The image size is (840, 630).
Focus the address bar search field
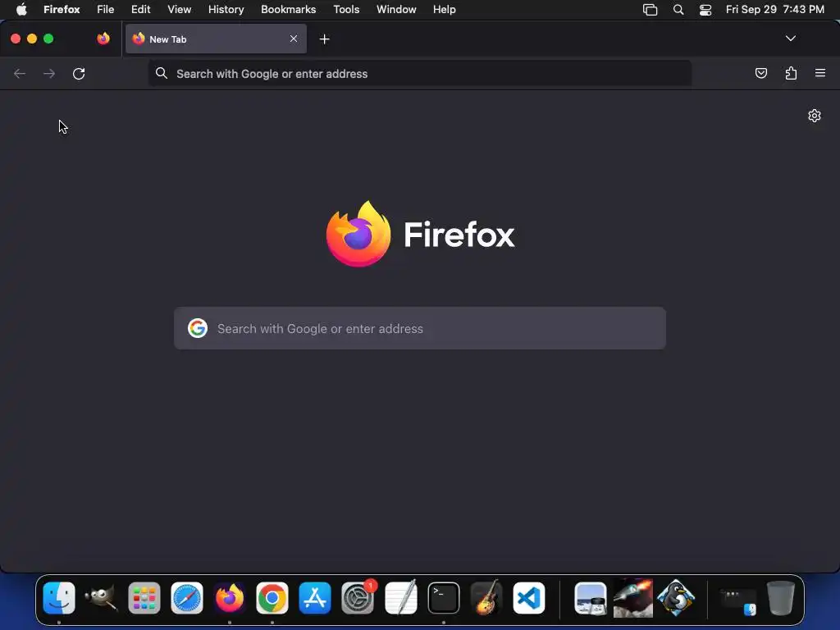pos(420,73)
